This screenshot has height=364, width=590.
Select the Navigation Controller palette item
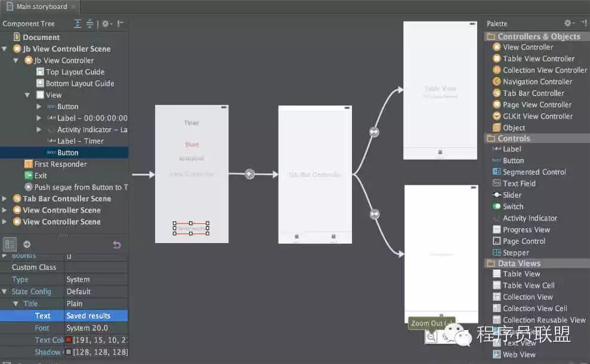click(537, 82)
